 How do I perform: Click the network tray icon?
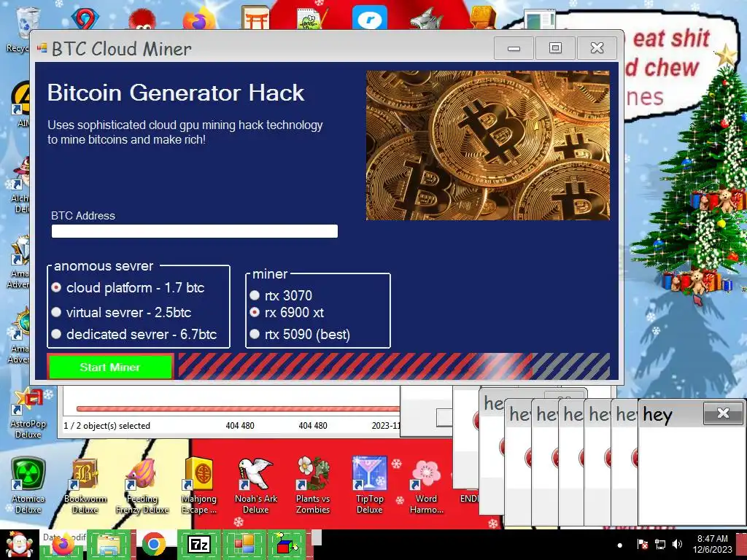[659, 544]
